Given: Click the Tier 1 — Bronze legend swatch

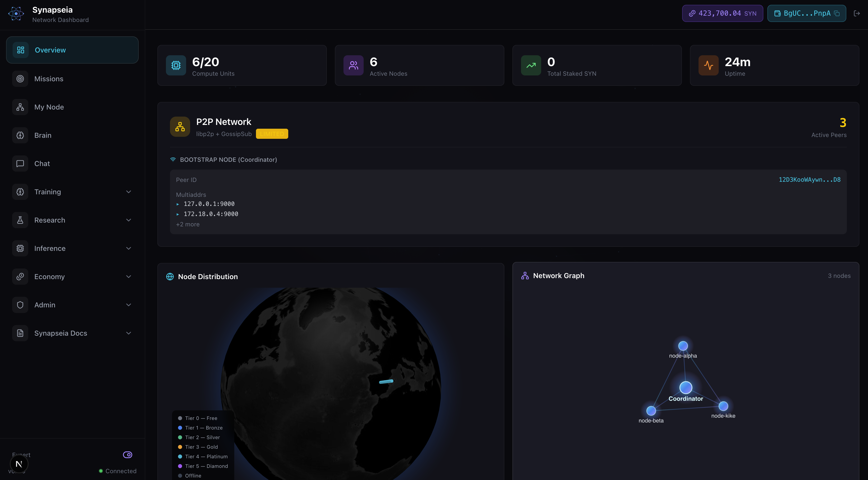Looking at the screenshot, I should pos(180,428).
